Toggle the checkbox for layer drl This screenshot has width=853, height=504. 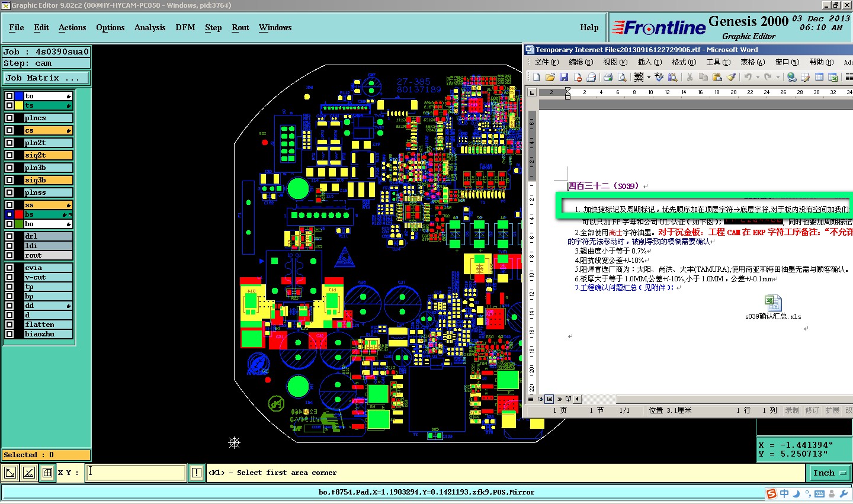(x=9, y=236)
